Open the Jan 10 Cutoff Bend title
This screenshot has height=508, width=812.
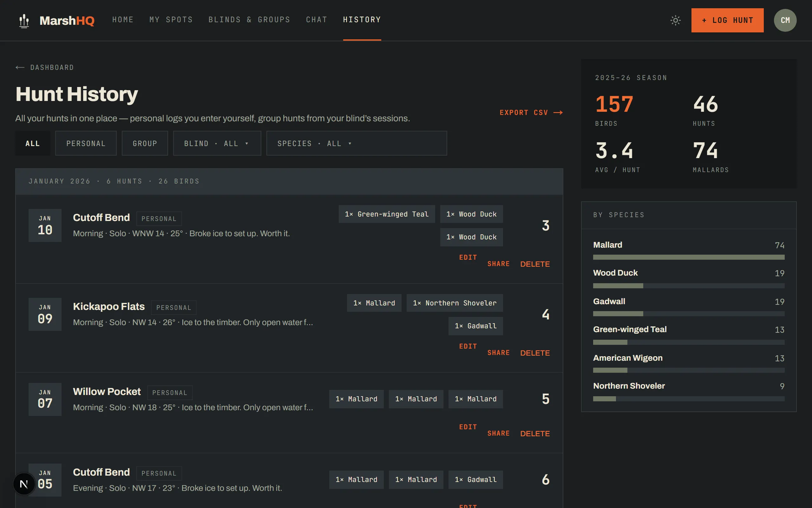101,218
